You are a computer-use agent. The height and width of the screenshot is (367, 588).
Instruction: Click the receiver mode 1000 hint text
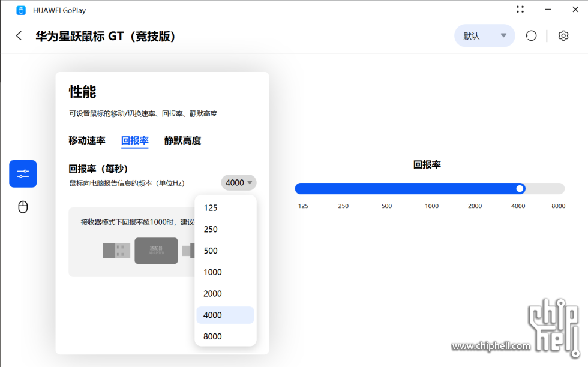[x=138, y=222]
